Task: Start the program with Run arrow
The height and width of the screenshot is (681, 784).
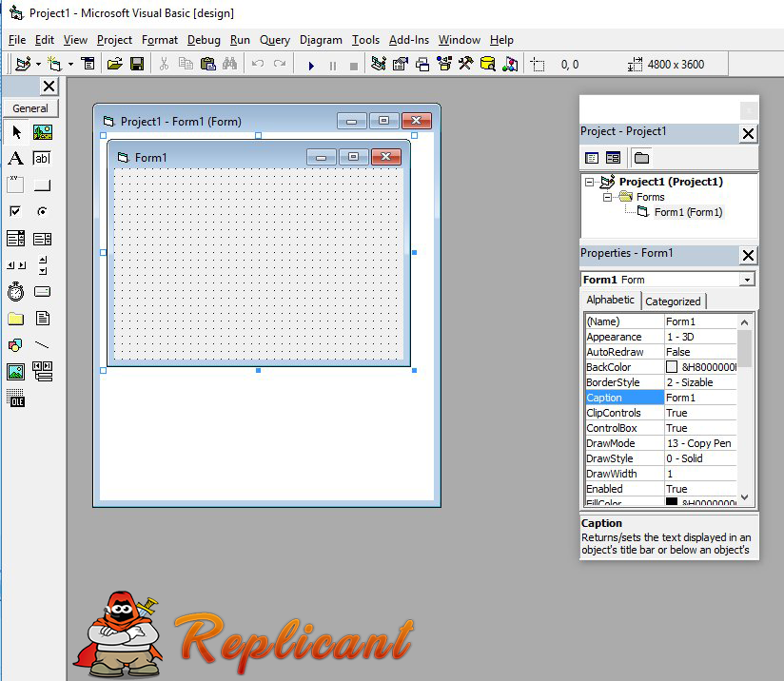Action: [311, 66]
